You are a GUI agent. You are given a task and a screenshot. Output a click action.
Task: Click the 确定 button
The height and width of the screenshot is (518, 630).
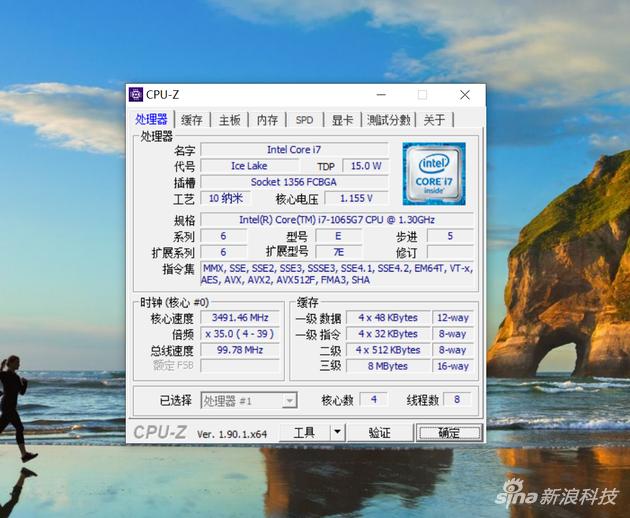pyautogui.click(x=449, y=433)
